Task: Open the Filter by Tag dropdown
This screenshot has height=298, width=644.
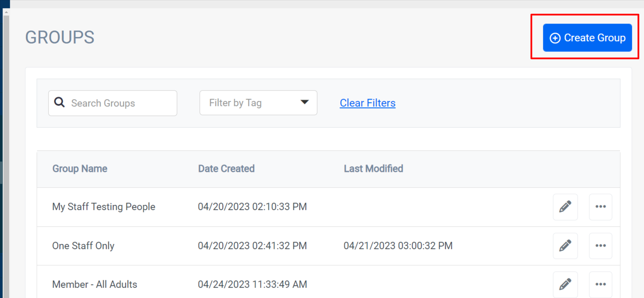Action: click(258, 103)
